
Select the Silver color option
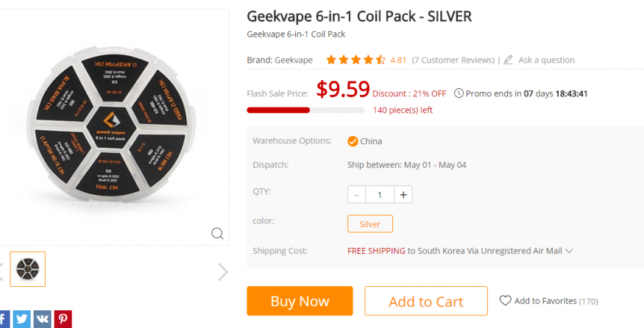point(370,224)
